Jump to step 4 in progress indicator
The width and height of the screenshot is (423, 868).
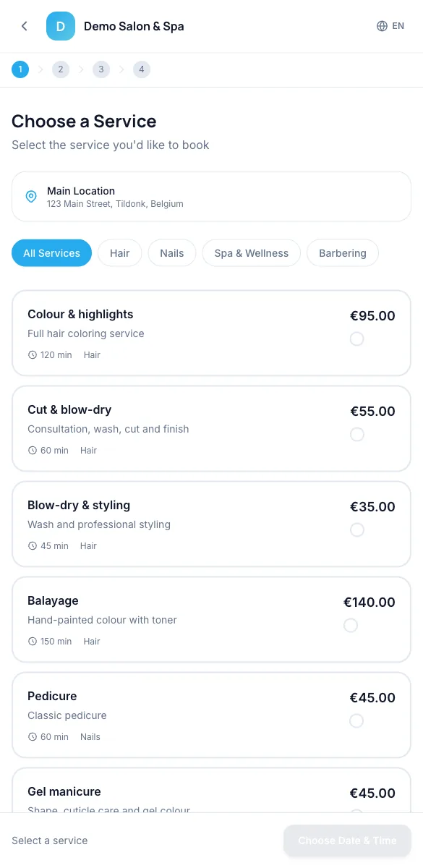(142, 69)
